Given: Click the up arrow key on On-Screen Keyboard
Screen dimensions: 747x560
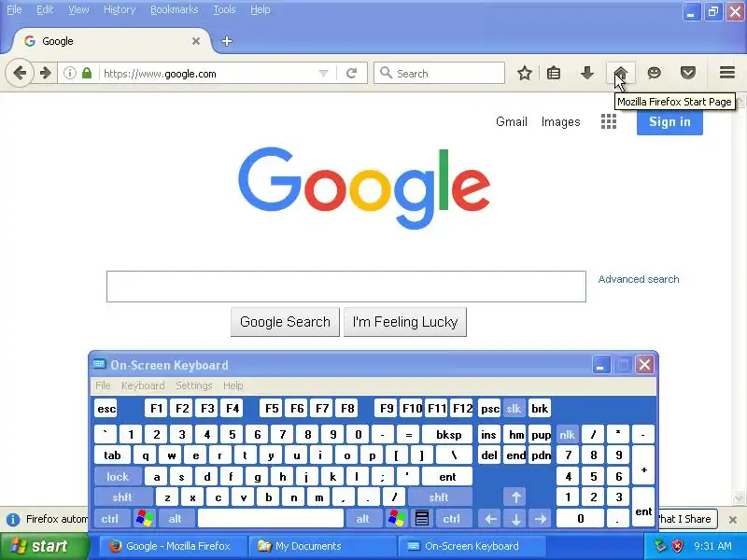Looking at the screenshot, I should (x=515, y=497).
